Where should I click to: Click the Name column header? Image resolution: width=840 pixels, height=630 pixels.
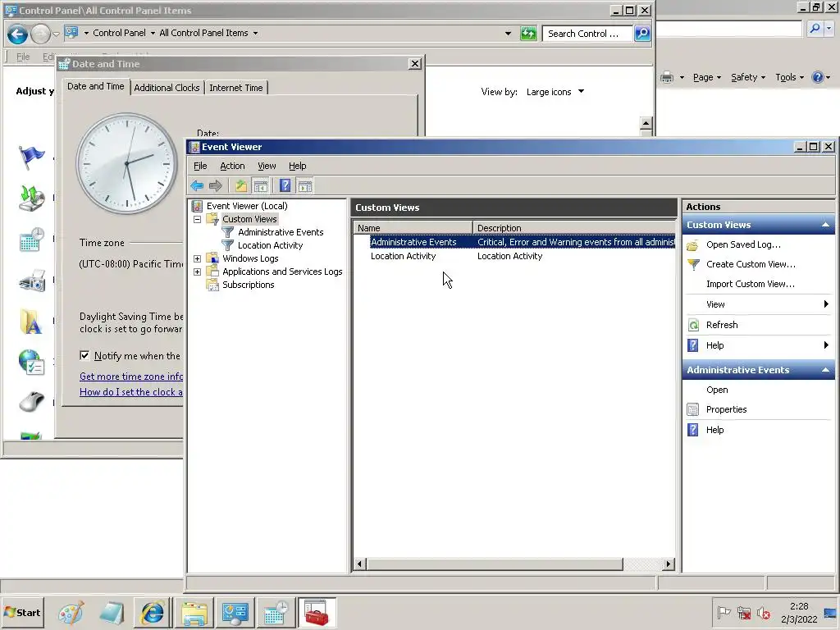pyautogui.click(x=413, y=228)
